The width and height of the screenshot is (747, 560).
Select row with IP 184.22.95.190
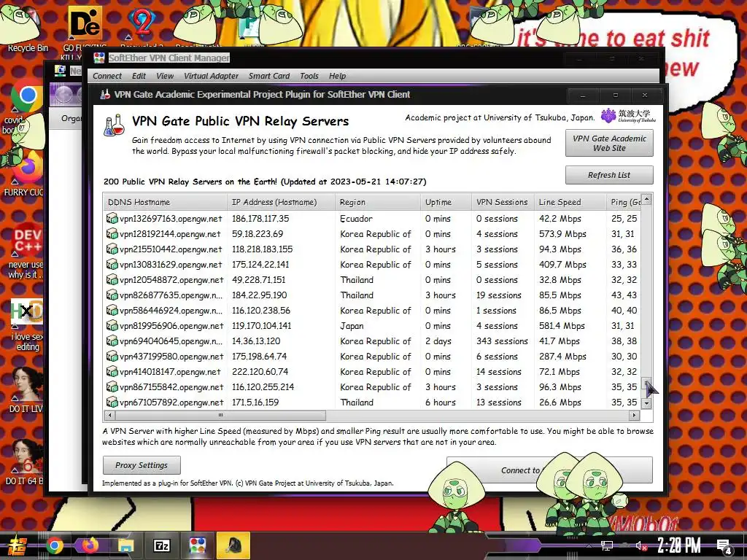[372, 295]
